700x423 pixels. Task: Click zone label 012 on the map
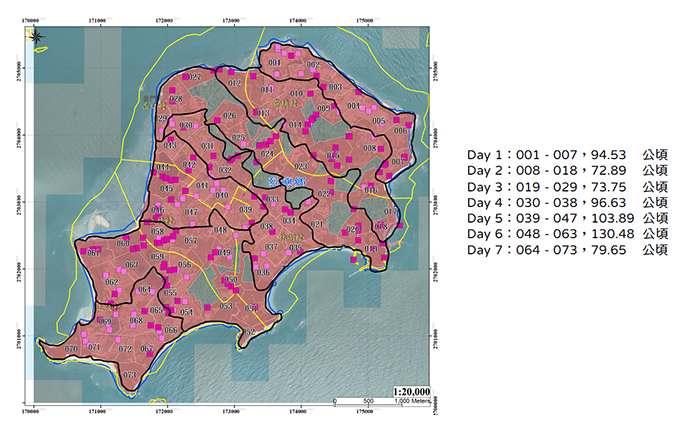click(x=235, y=83)
